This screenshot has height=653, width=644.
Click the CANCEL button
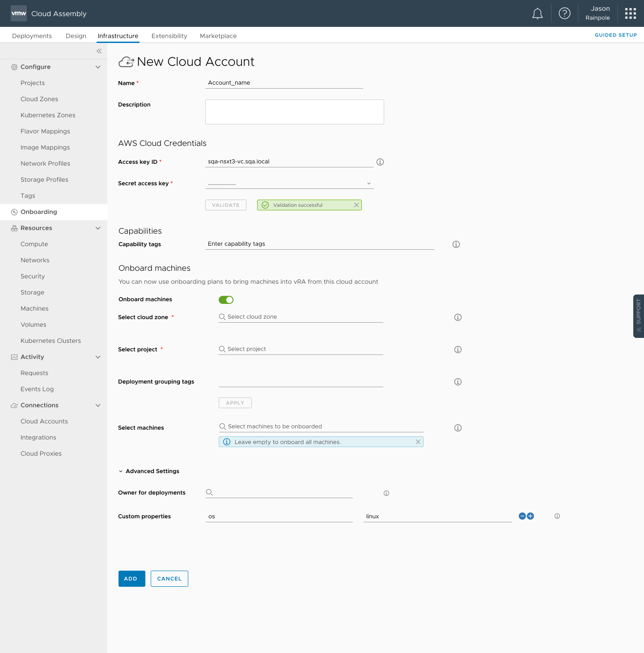(169, 579)
